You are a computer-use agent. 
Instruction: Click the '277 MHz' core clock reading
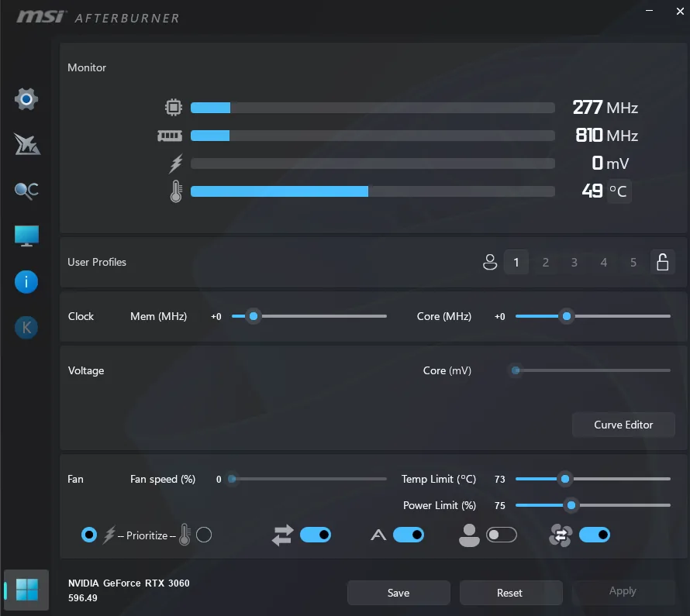coord(605,108)
